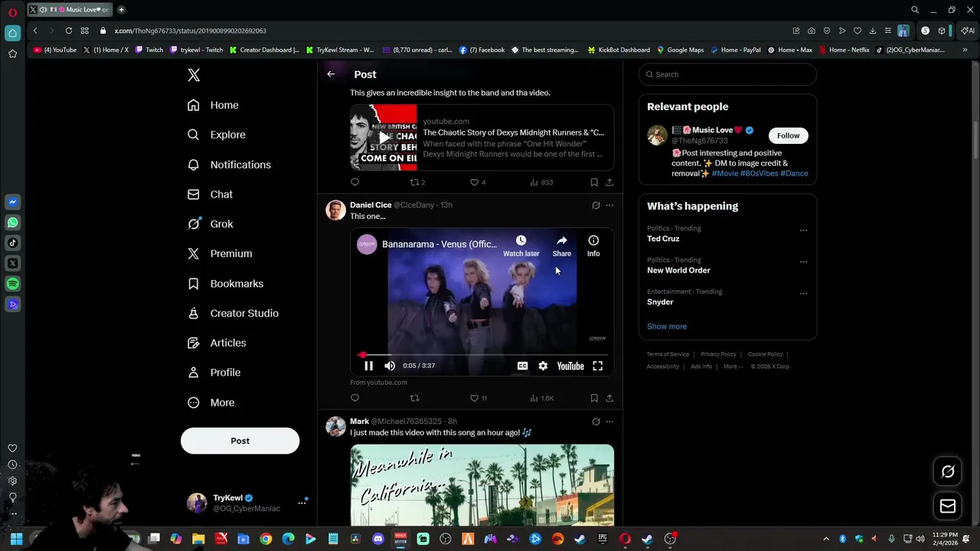This screenshot has height=551, width=980.
Task: Open options for Ted Cruz trend
Action: pos(803,230)
